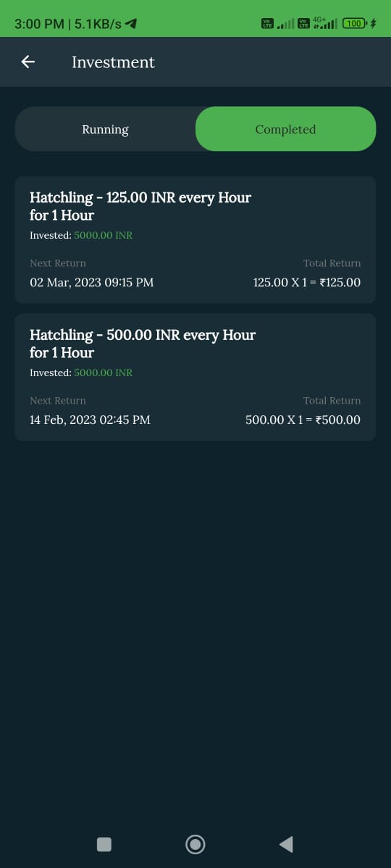The height and width of the screenshot is (868, 391).
Task: Open Hatchling 125.00 INR investment card
Action: coord(195,239)
